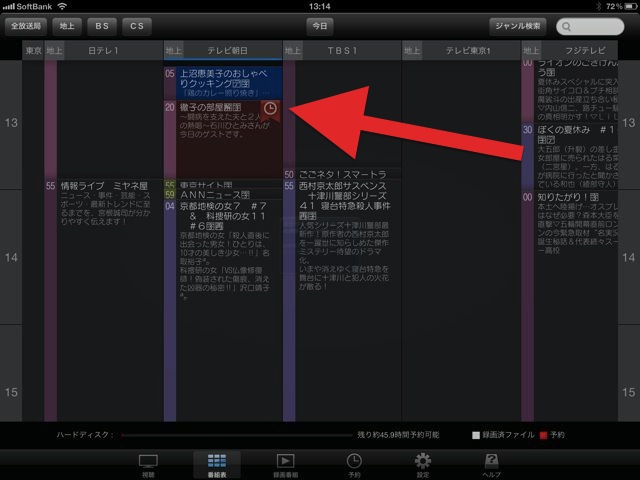Open ジャンル検索 genre search

pyautogui.click(x=518, y=26)
